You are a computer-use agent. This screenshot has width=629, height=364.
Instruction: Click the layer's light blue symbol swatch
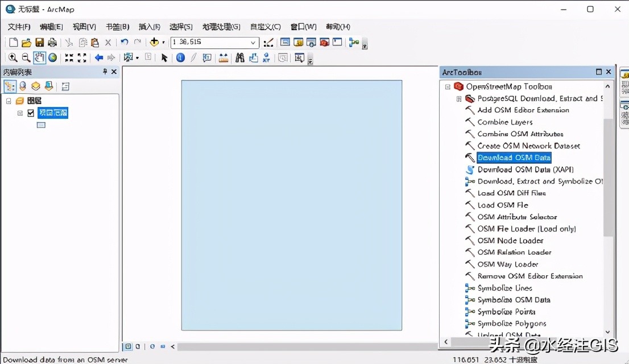point(41,125)
